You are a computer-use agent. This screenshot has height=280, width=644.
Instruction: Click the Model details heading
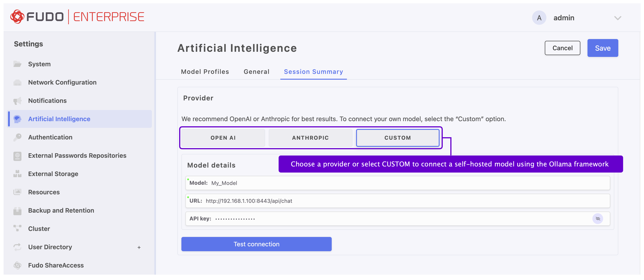point(211,165)
